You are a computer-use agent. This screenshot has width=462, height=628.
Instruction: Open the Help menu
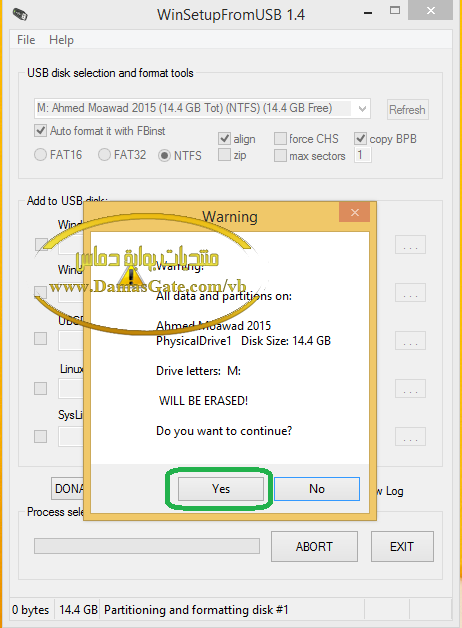click(61, 40)
